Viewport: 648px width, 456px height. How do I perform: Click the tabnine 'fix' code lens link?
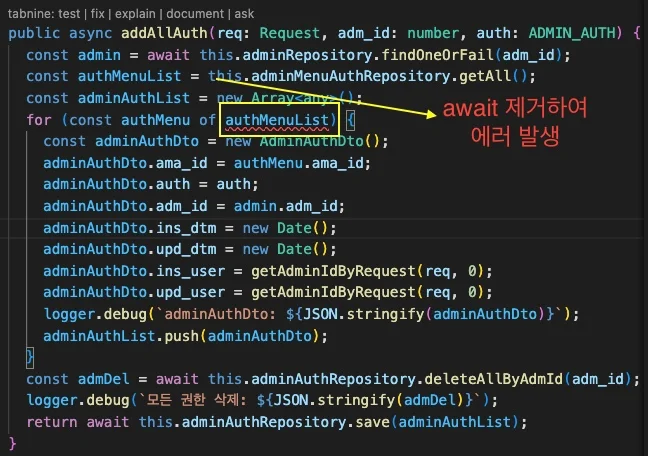pos(98,14)
